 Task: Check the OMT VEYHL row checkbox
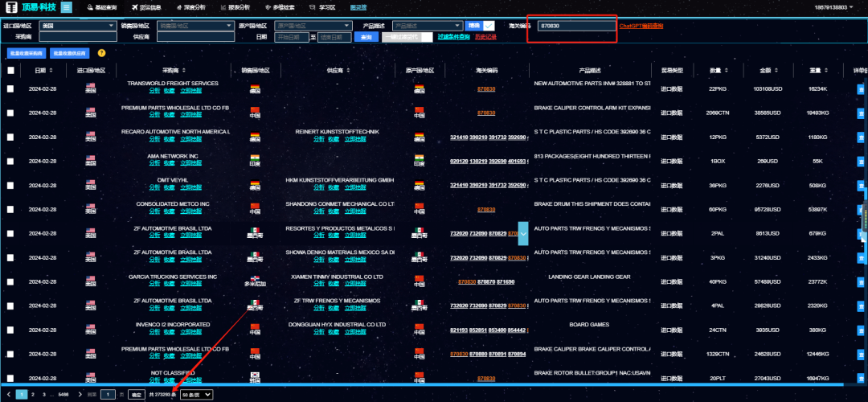click(10, 186)
